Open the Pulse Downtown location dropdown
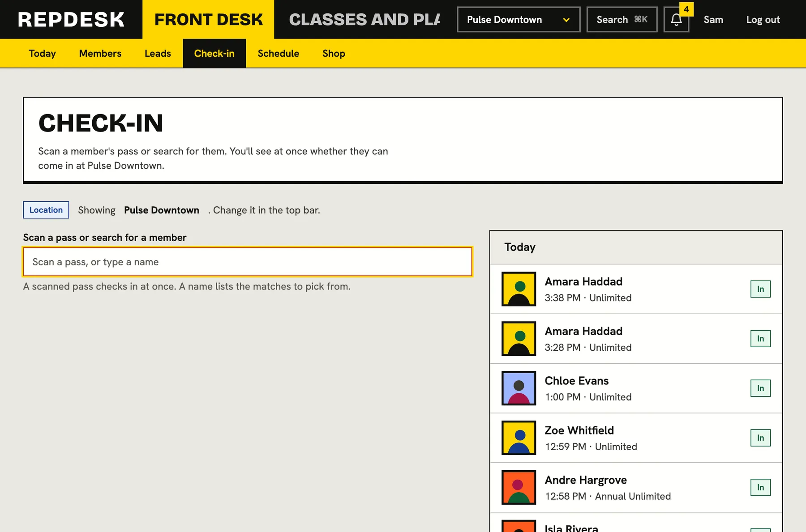Image resolution: width=806 pixels, height=532 pixels. 519,20
